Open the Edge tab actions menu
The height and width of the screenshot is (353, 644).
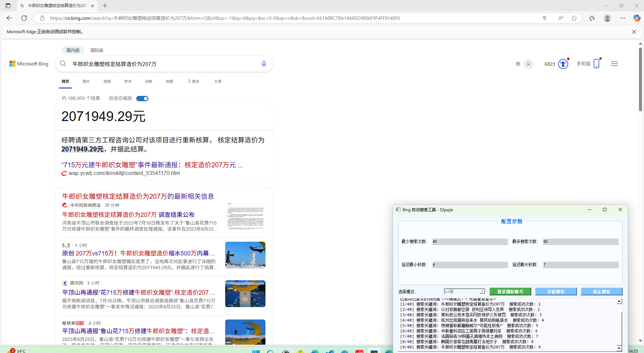click(x=8, y=6)
